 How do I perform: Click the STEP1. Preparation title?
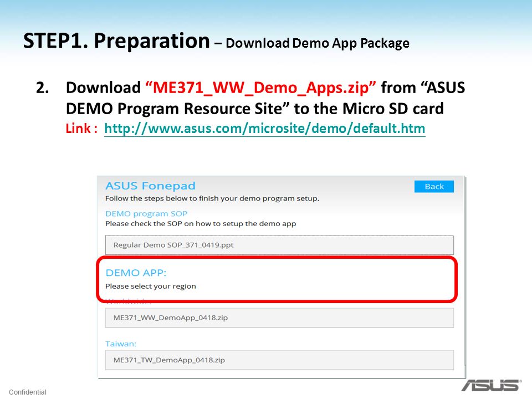click(x=116, y=40)
